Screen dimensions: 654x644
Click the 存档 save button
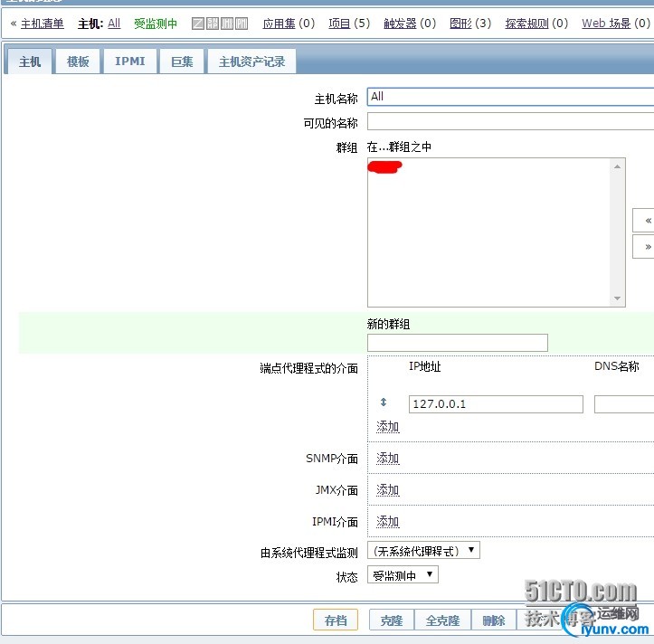coord(336,620)
